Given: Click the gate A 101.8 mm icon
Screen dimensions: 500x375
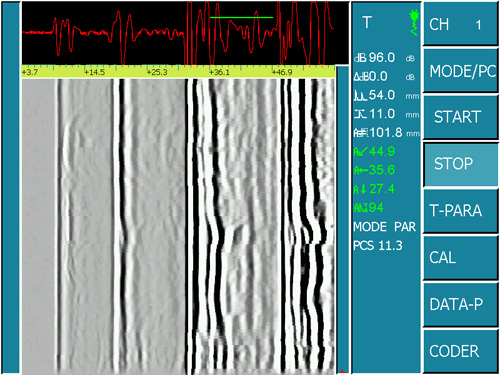Looking at the screenshot, I should tap(360, 133).
